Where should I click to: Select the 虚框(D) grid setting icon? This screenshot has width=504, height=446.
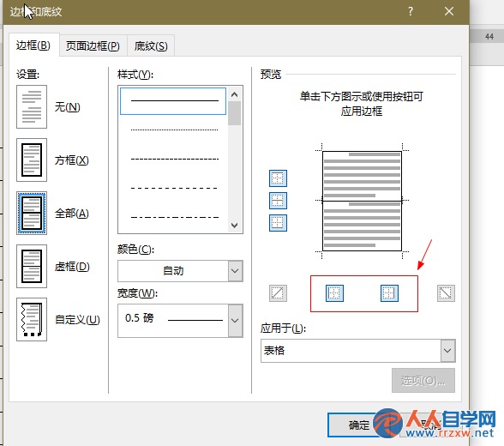32,266
